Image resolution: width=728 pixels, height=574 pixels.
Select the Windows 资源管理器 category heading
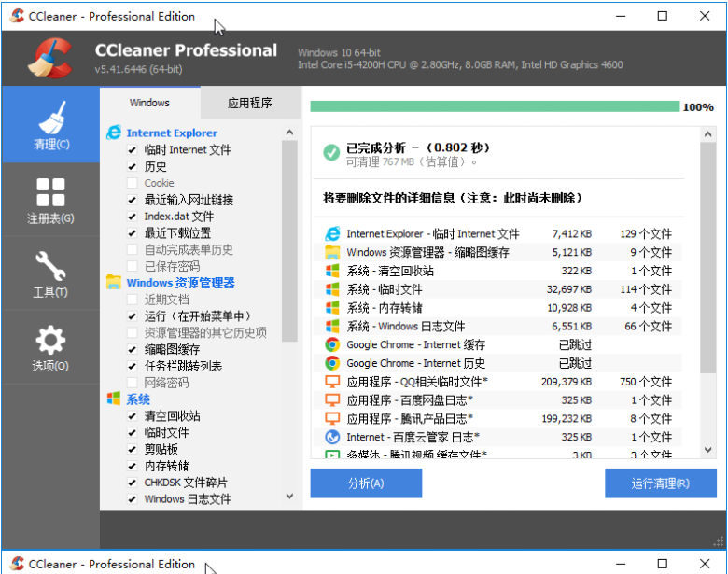181,283
